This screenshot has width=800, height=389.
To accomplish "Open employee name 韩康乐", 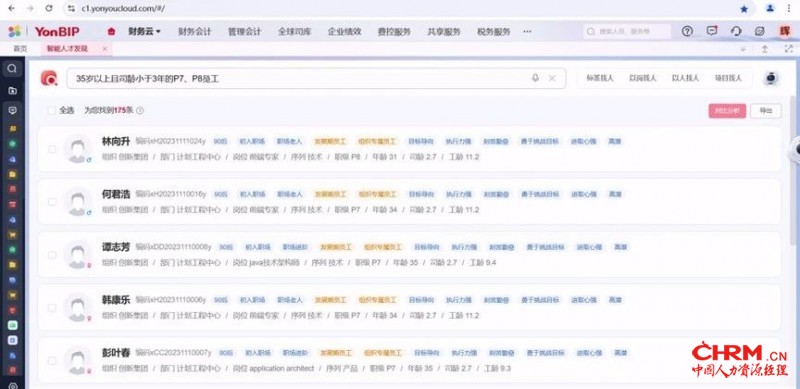I will 116,300.
